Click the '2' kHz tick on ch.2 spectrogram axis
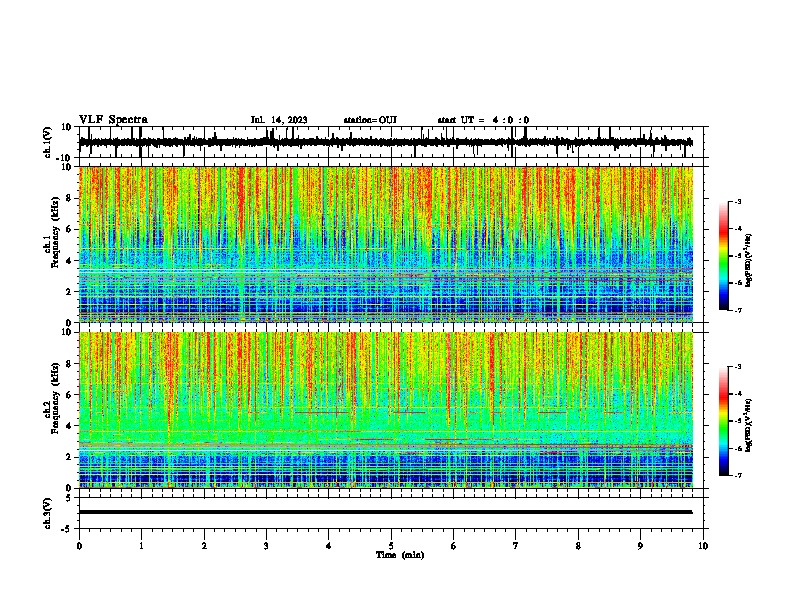792x612 pixels. click(x=69, y=457)
